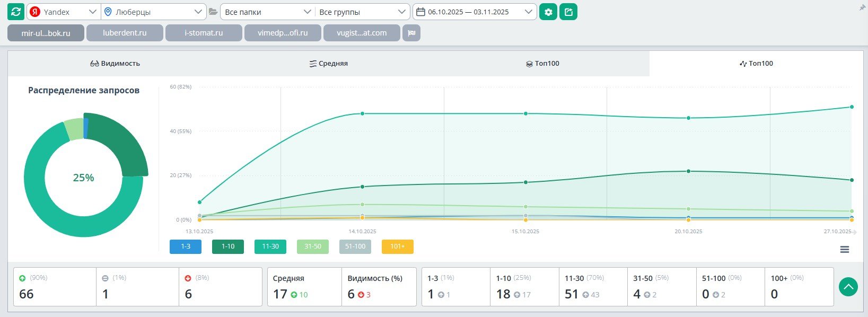The height and width of the screenshot is (317, 868).
Task: Toggle the 51-100 legend series
Action: pyautogui.click(x=355, y=246)
